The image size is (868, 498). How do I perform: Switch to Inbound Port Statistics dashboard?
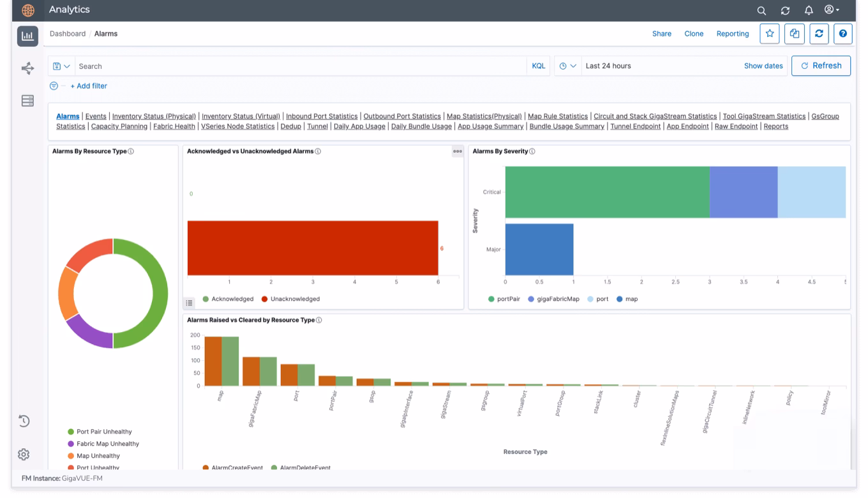coord(322,116)
